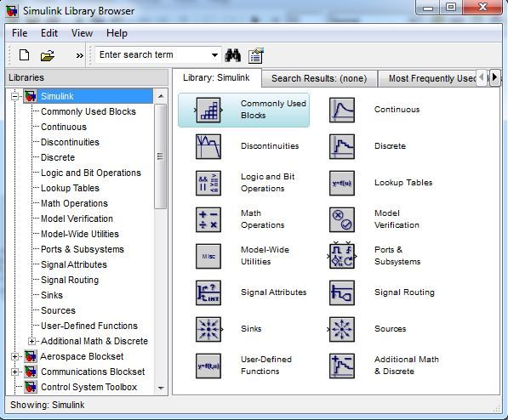Screen dimensions: 508x420
Task: Open the User-Defined Functions library icon
Action: pos(208,366)
